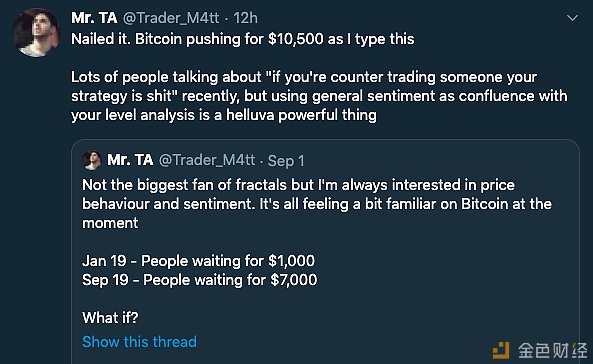Image resolution: width=593 pixels, height=364 pixels.
Task: Open the Sep 1 quoted tweet date
Action: point(286,161)
